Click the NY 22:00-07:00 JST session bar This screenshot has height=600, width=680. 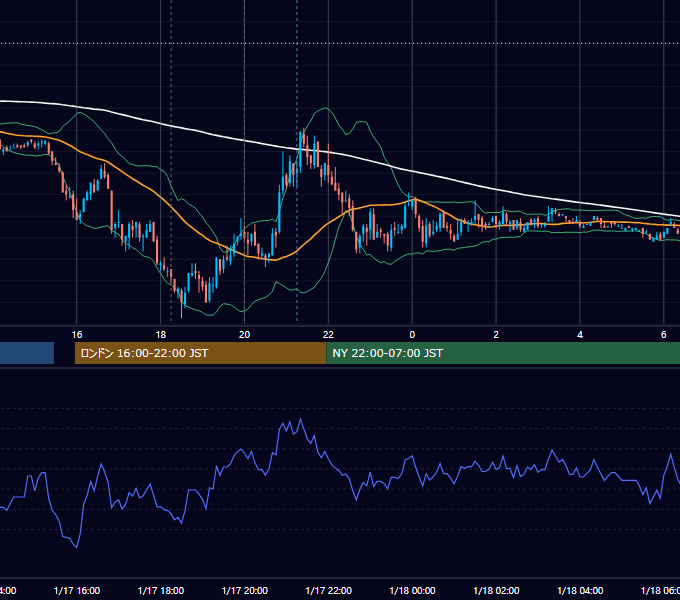(503, 353)
